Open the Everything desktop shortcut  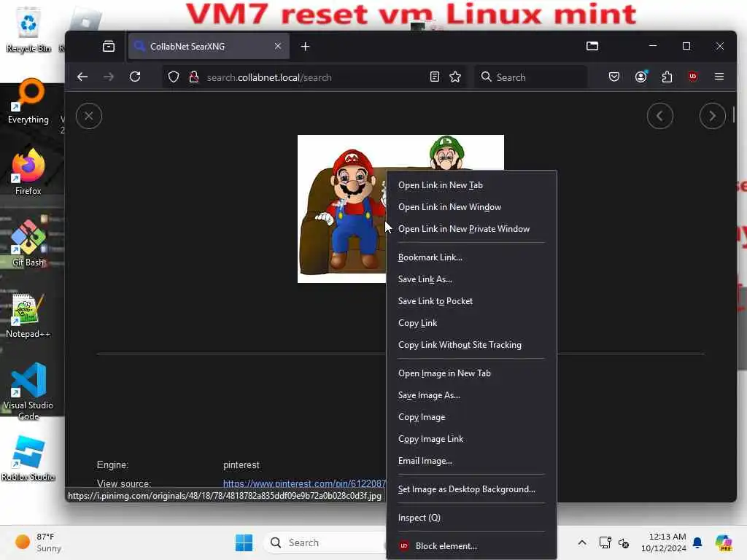pyautogui.click(x=28, y=102)
